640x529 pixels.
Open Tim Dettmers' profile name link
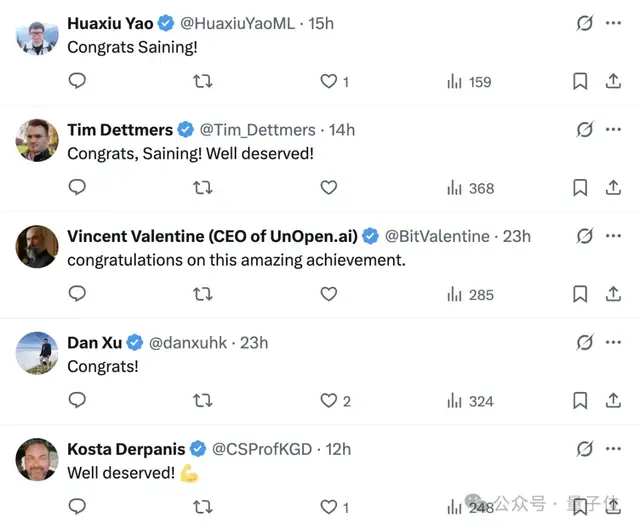point(120,129)
